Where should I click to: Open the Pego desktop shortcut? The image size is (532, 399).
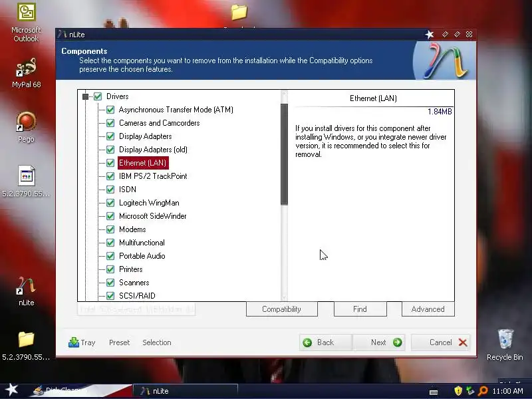click(x=26, y=127)
